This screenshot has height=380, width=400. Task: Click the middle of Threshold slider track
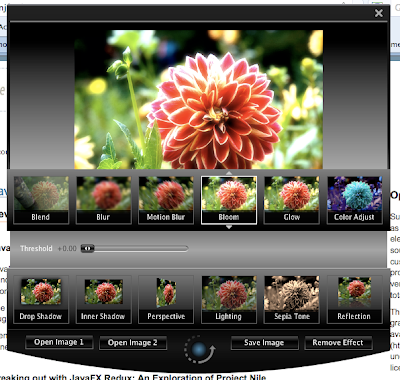[135, 248]
